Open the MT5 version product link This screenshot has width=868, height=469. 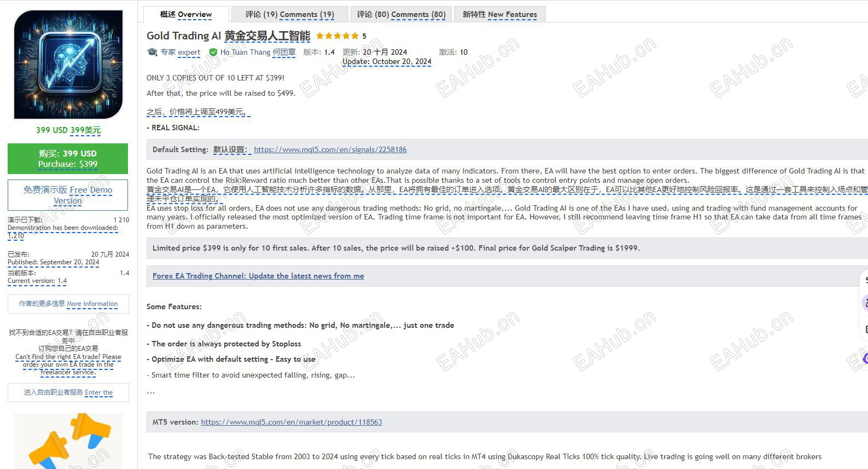[292, 422]
